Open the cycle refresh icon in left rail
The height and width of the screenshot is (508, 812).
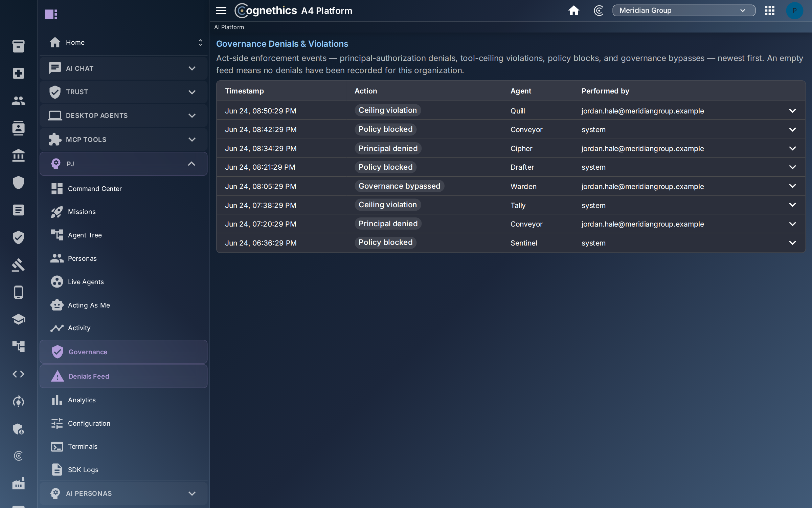coord(18,401)
